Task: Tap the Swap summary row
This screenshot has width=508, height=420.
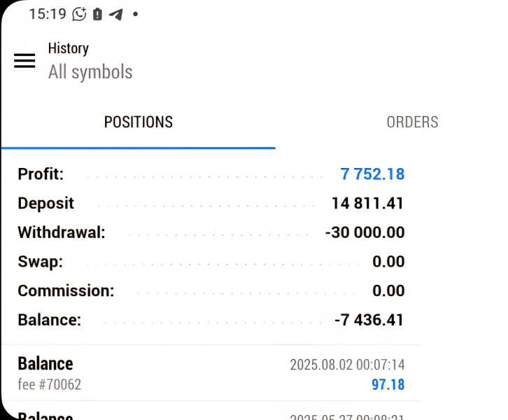Action: click(x=210, y=262)
